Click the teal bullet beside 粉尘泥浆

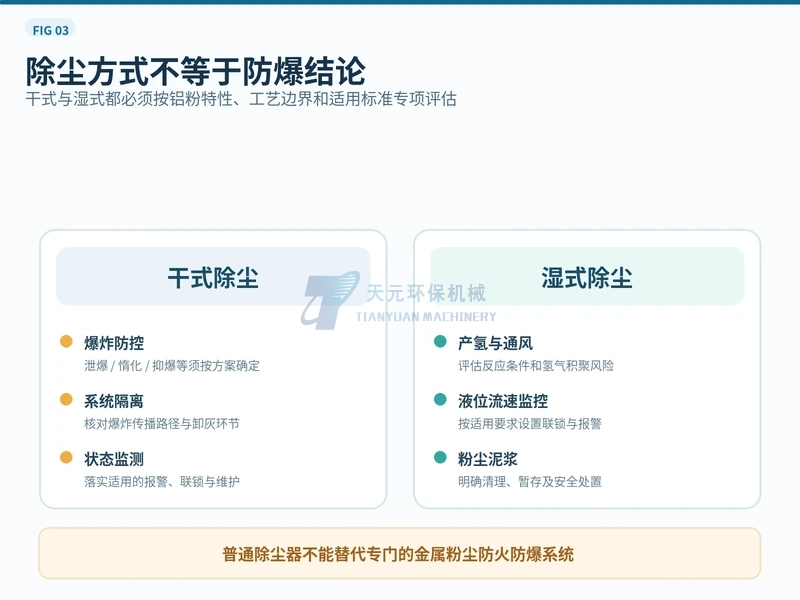tap(440, 457)
